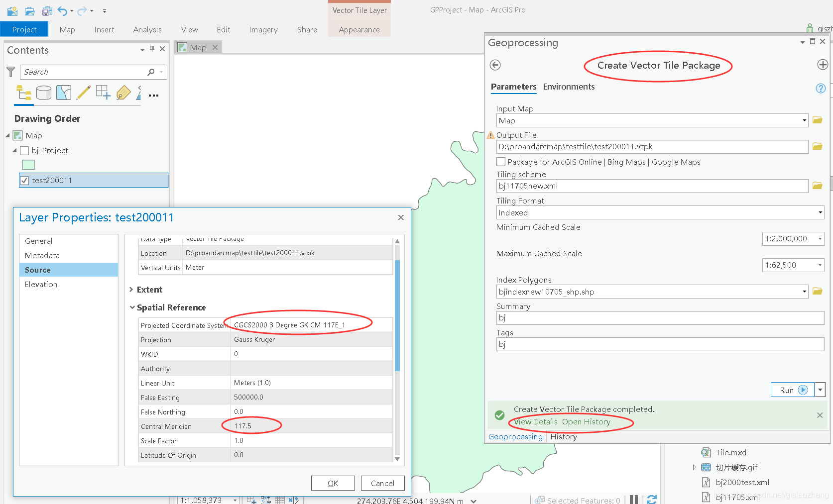Screen dimensions: 833x504
Task: Open Minimum Cached Scale dropdown
Action: coord(820,239)
